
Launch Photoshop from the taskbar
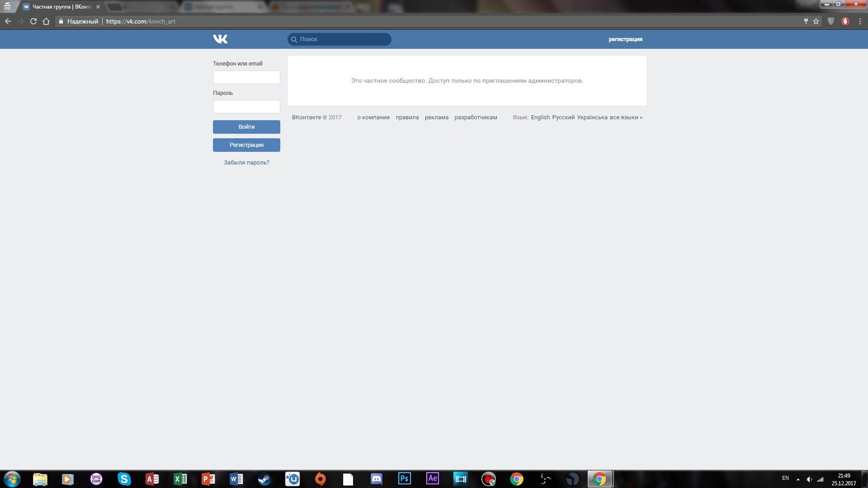[404, 479]
